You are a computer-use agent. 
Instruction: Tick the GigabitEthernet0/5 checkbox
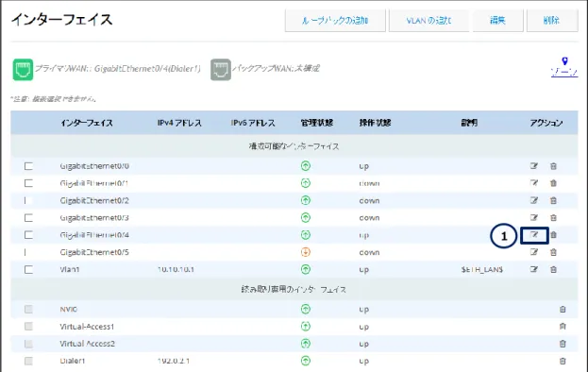(28, 252)
